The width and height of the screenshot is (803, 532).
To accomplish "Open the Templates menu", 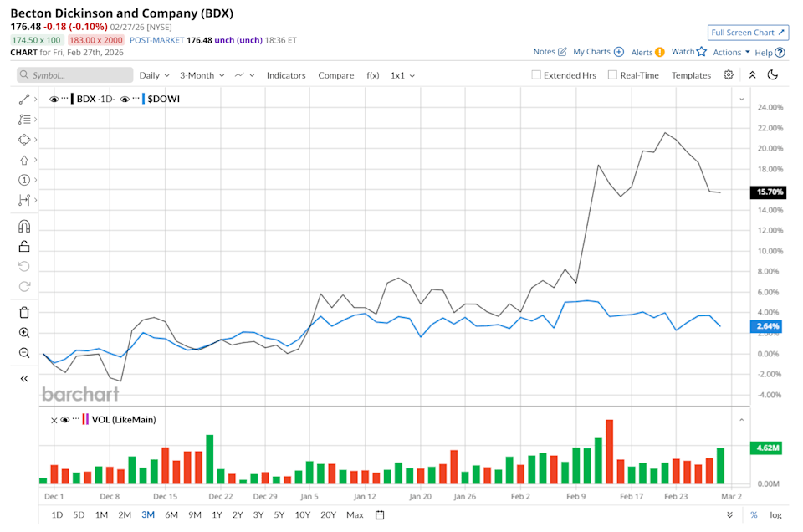I will pos(691,74).
